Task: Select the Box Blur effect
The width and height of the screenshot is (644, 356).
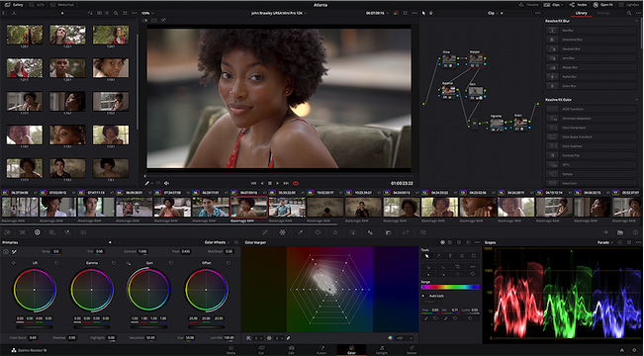Action: point(592,30)
